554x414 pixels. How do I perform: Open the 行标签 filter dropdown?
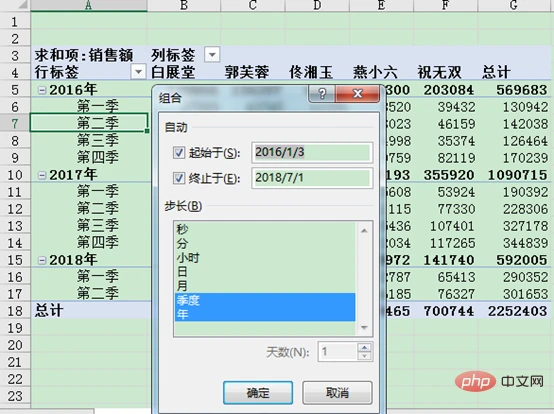pos(138,72)
